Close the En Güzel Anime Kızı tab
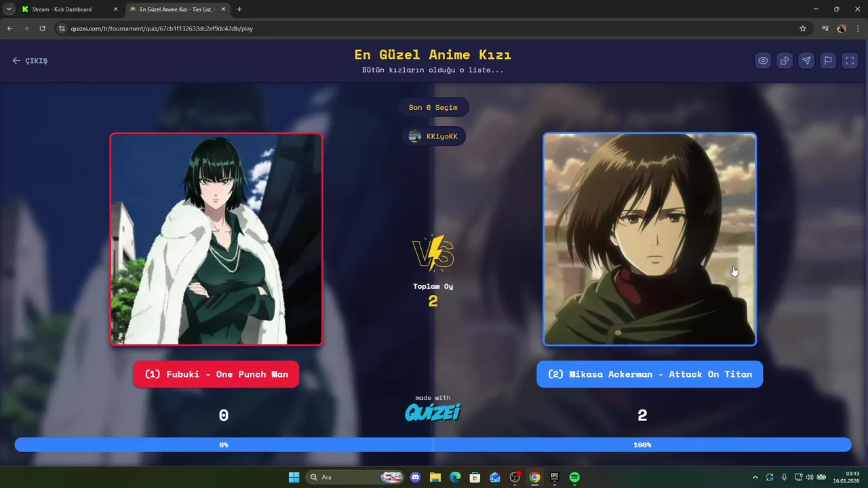The height and width of the screenshot is (488, 868). click(223, 9)
